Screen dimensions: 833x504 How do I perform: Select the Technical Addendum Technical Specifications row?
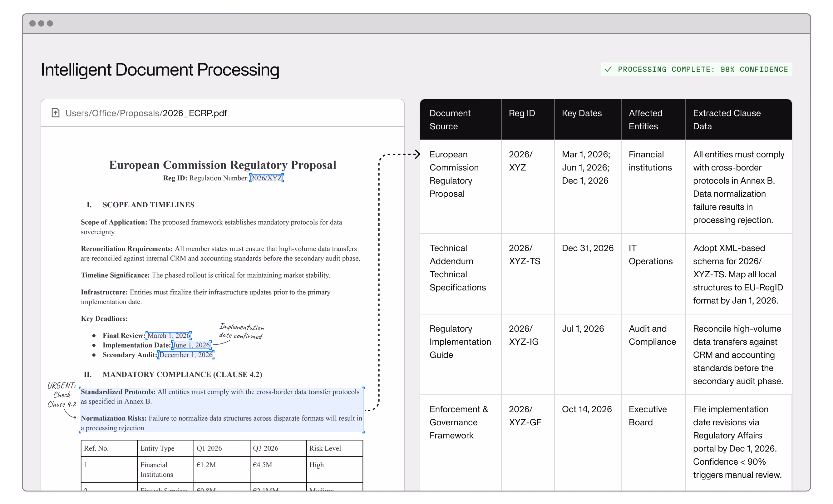click(457, 268)
